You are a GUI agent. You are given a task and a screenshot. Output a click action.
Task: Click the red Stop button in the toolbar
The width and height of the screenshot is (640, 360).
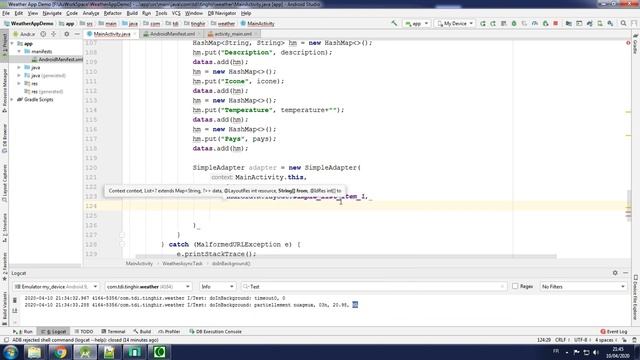tap(556, 23)
